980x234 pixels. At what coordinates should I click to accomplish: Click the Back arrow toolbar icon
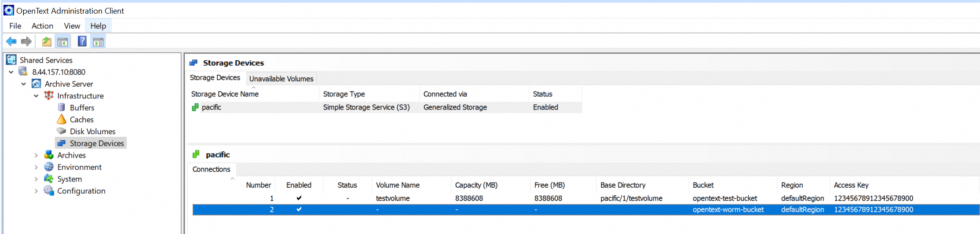[11, 41]
